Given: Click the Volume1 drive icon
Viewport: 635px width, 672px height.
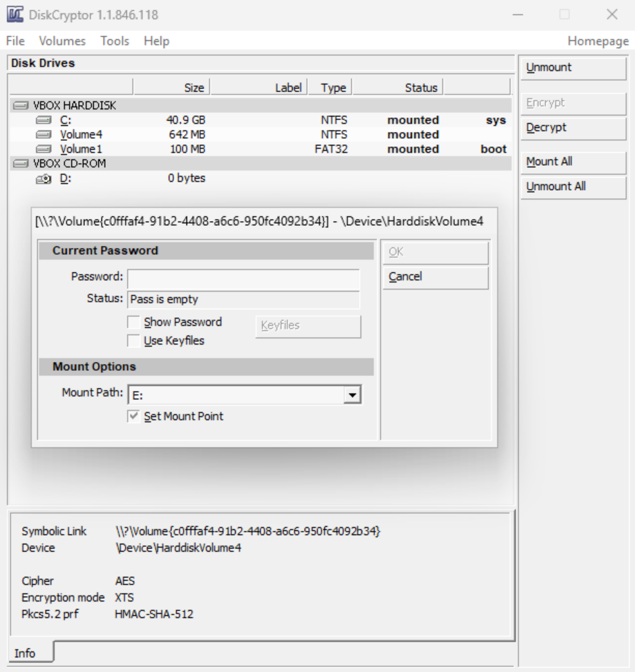Looking at the screenshot, I should pos(44,149).
